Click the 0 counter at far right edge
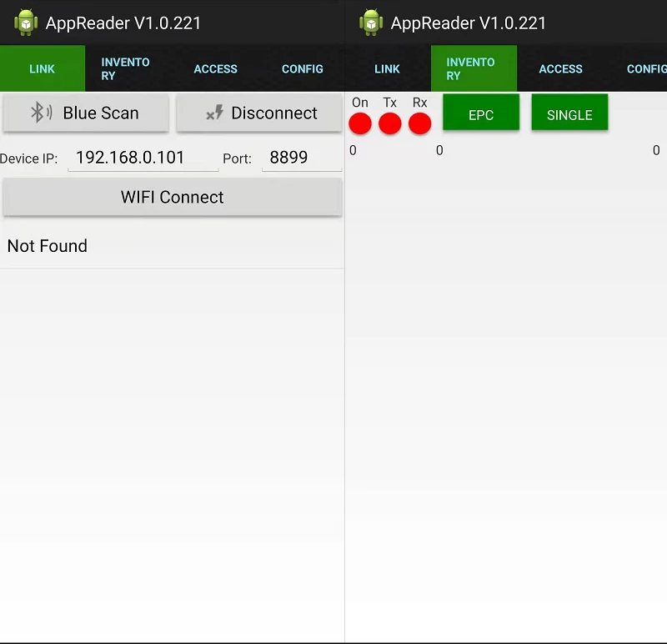The width and height of the screenshot is (667, 644). point(656,150)
